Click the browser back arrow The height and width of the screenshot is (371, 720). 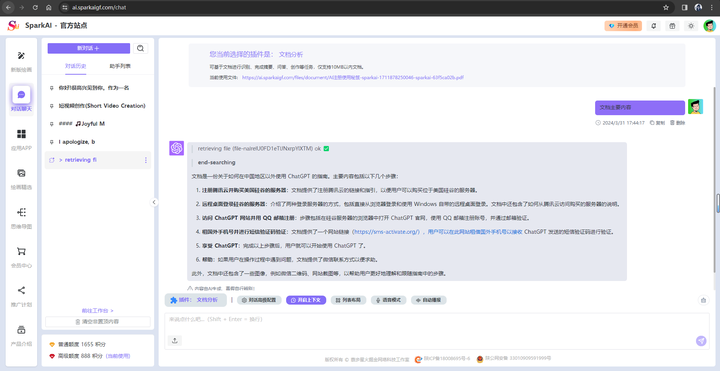[x=8, y=7]
